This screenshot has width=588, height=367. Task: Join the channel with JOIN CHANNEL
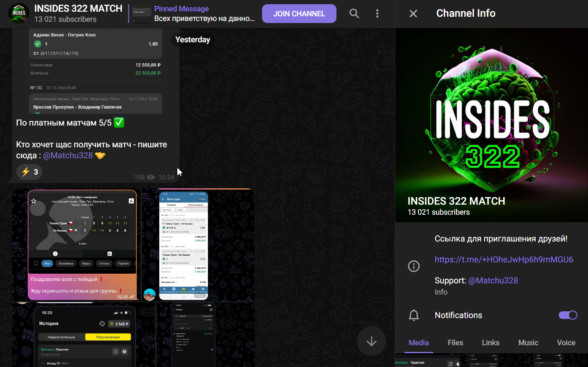pos(299,14)
